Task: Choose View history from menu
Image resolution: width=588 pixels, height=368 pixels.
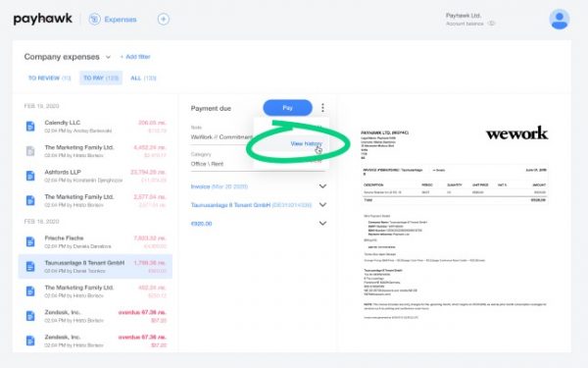Action: tap(306, 143)
